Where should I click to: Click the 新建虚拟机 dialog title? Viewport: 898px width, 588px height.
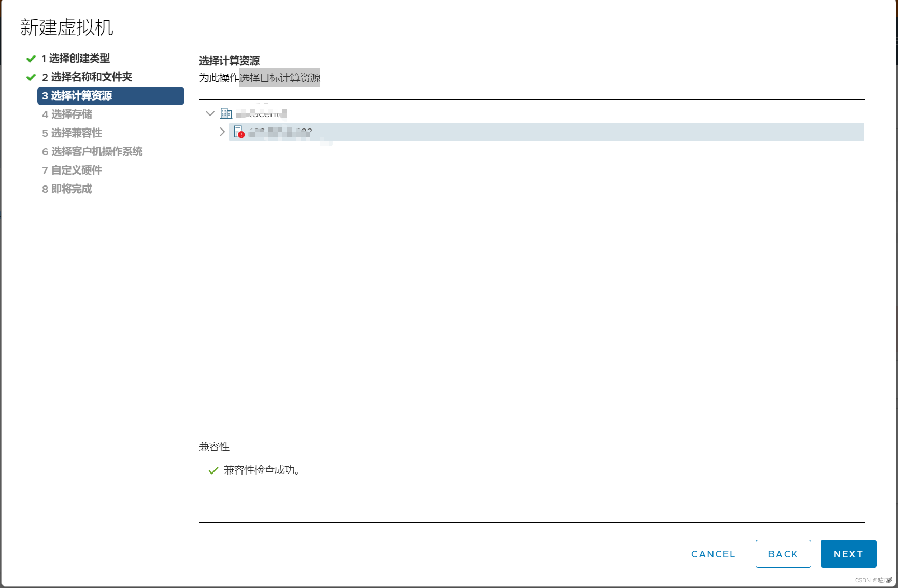coord(67,27)
